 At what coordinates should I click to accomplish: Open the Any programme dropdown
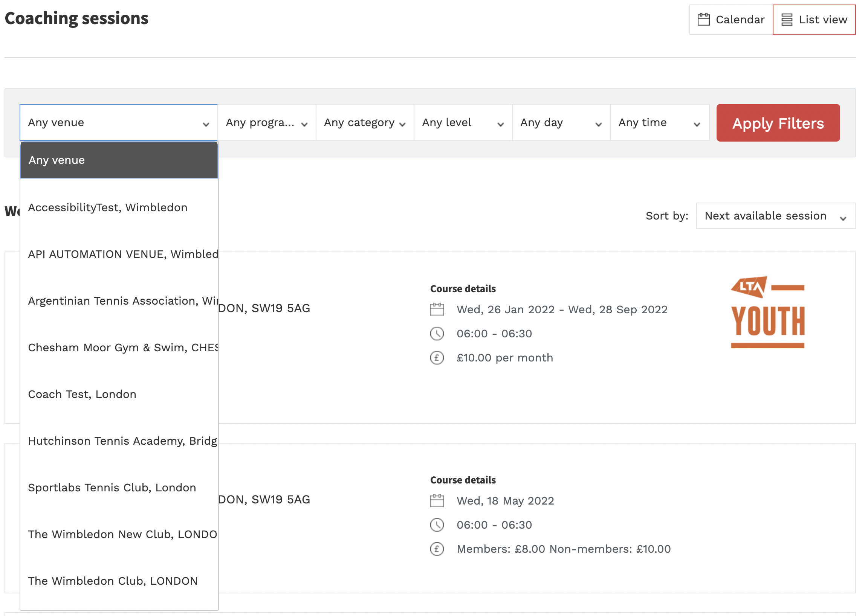pos(266,122)
